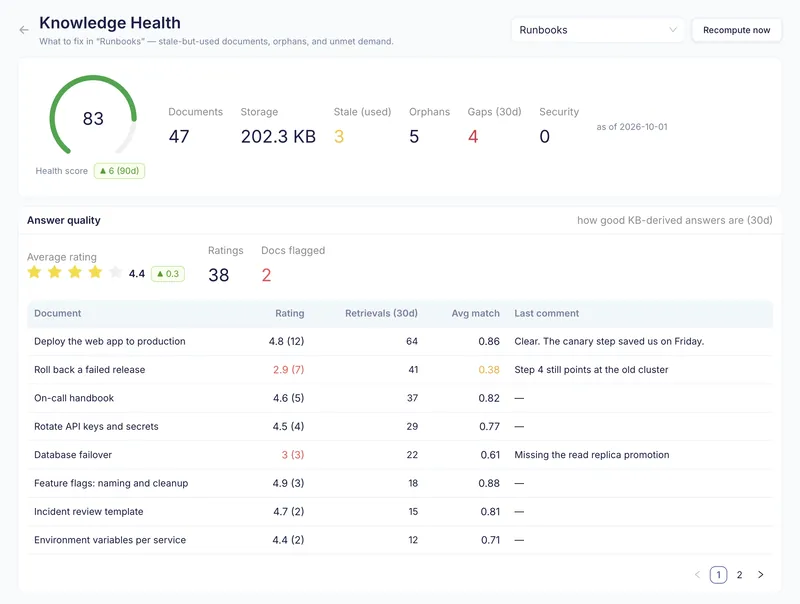The image size is (800, 604).
Task: Open Deploy the web app to production row
Action: tap(400, 341)
